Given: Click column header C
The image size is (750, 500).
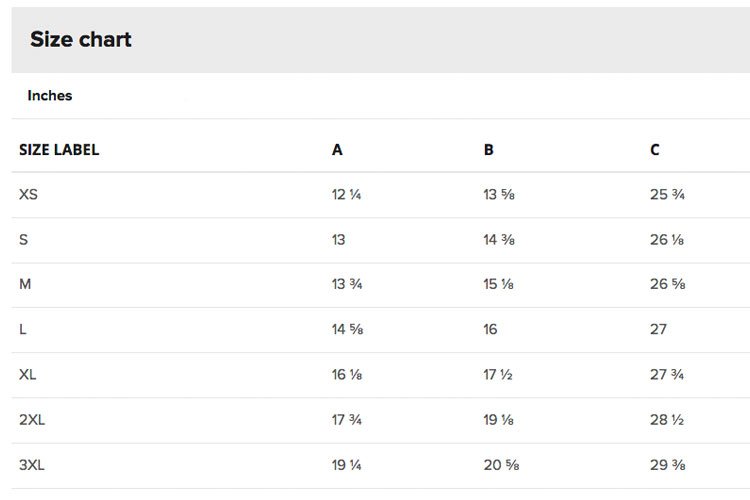Looking at the screenshot, I should 655,150.
